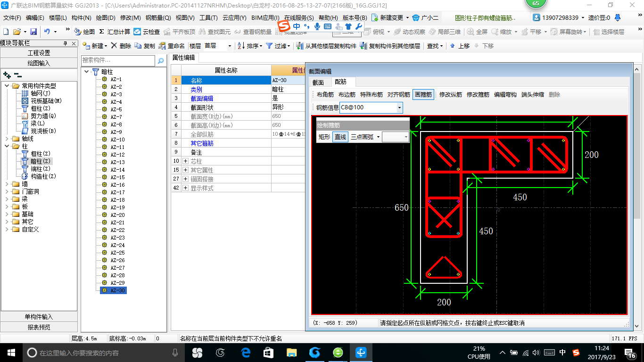Screen dimensions: 644x362
Task: Click the 新建变更 icon
Action: (x=375, y=17)
